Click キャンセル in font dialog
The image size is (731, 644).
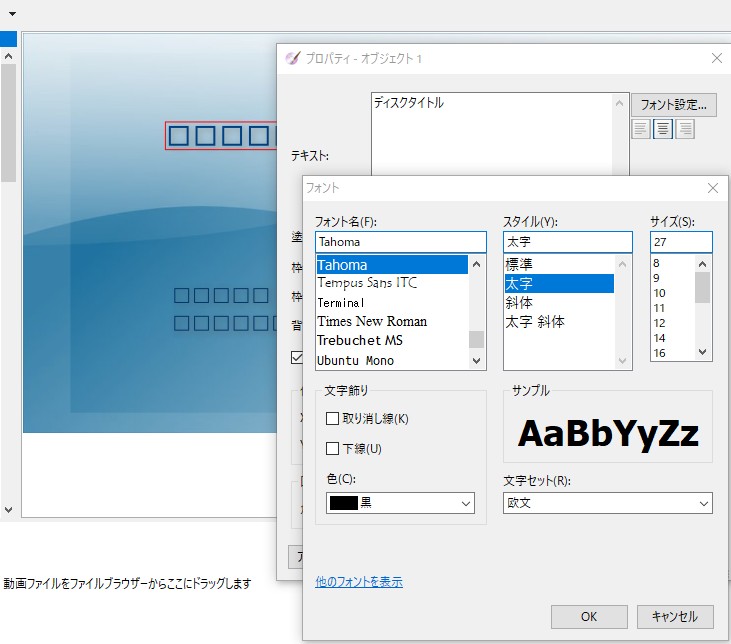675,616
